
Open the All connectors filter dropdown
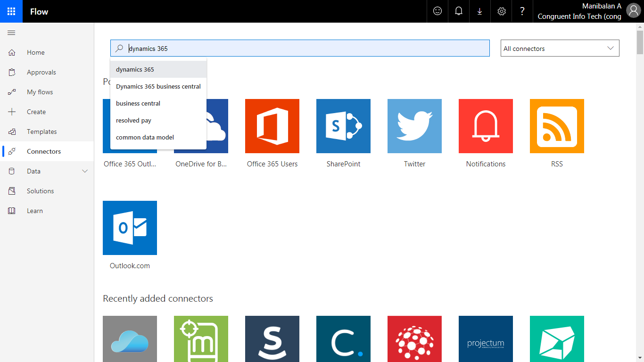click(x=560, y=48)
